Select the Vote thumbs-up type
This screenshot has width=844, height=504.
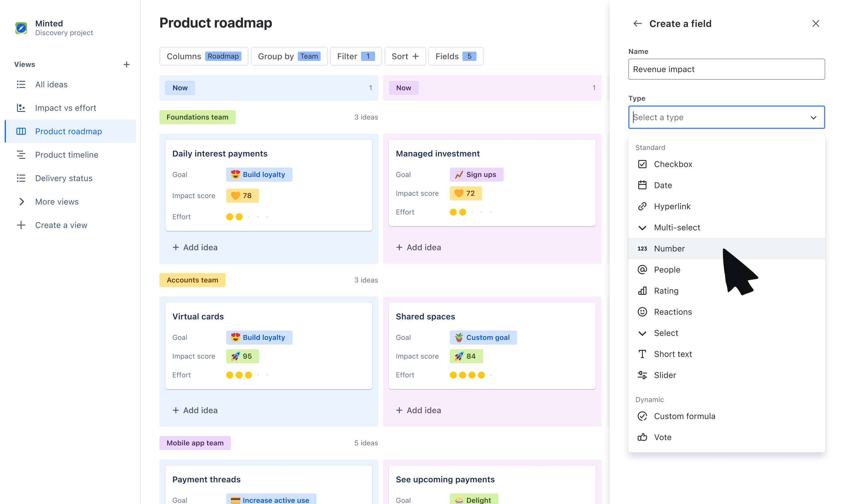pyautogui.click(x=662, y=437)
